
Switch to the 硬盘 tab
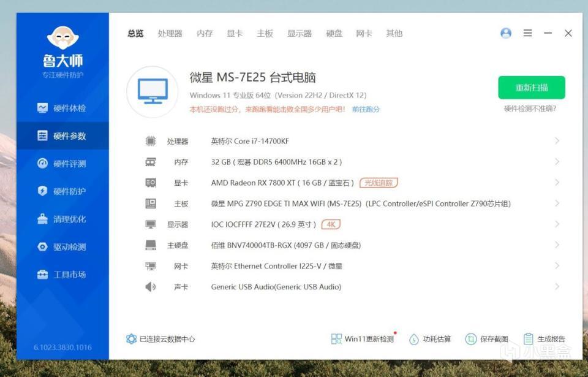tap(334, 34)
